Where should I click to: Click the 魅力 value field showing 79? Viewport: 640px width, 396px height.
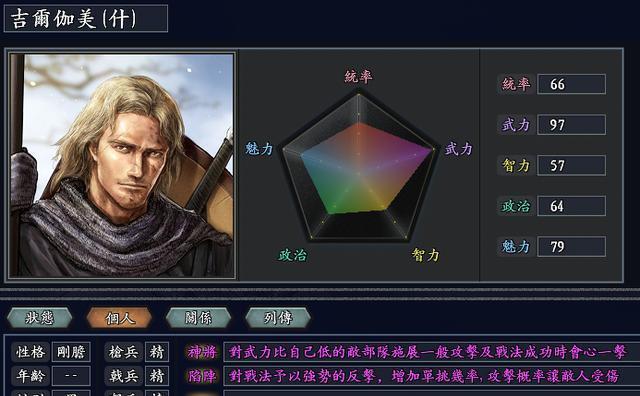pyautogui.click(x=571, y=247)
